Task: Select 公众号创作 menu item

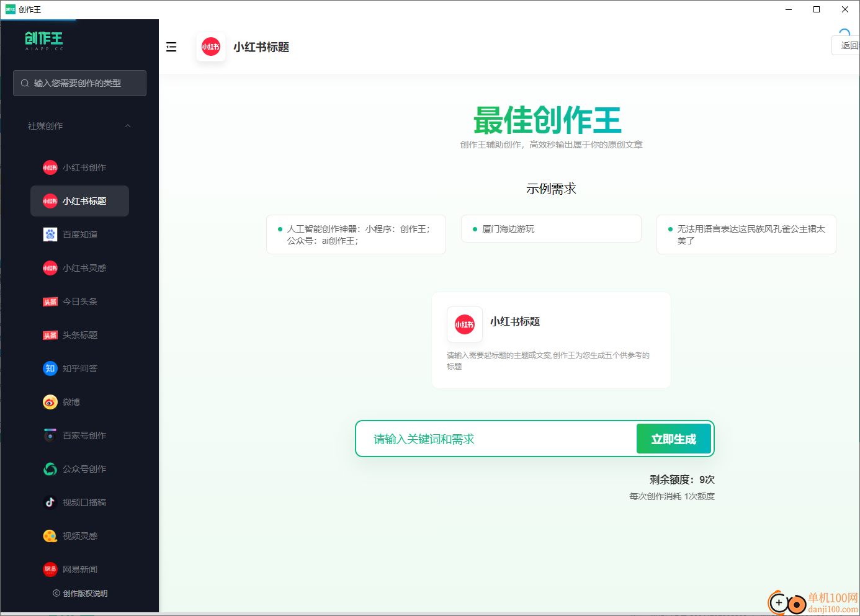Action: pyautogui.click(x=79, y=469)
